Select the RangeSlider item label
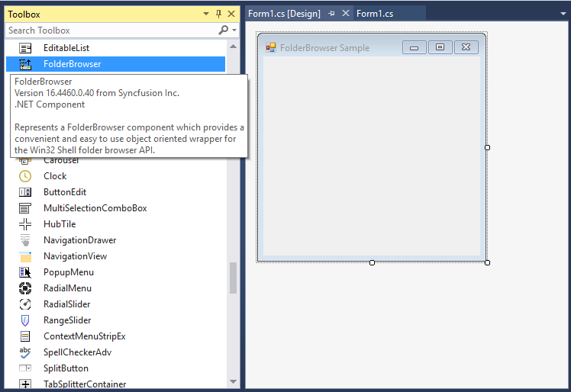Viewport: 571px width, 392px height. tap(67, 320)
